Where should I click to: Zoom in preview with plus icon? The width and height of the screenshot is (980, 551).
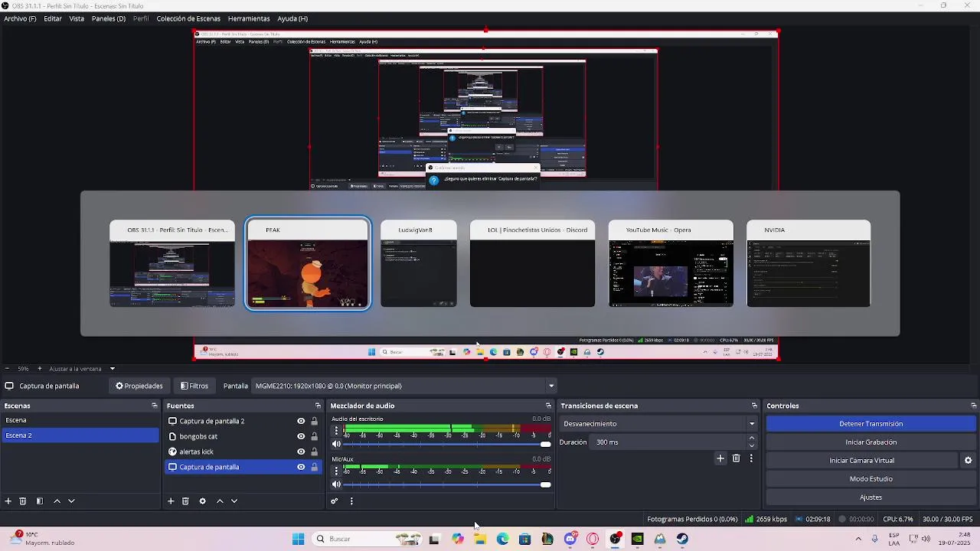coord(40,369)
